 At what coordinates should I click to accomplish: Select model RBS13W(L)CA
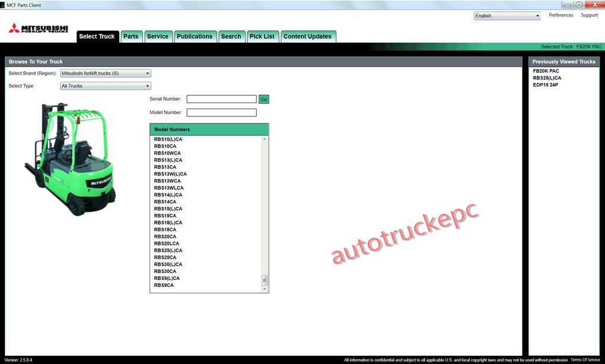(171, 174)
